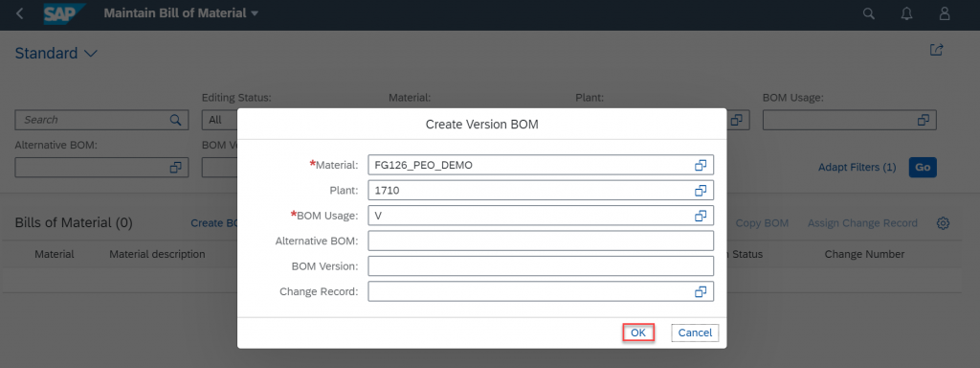
Task: Open value help for dialog BOM Usage
Action: click(x=700, y=216)
